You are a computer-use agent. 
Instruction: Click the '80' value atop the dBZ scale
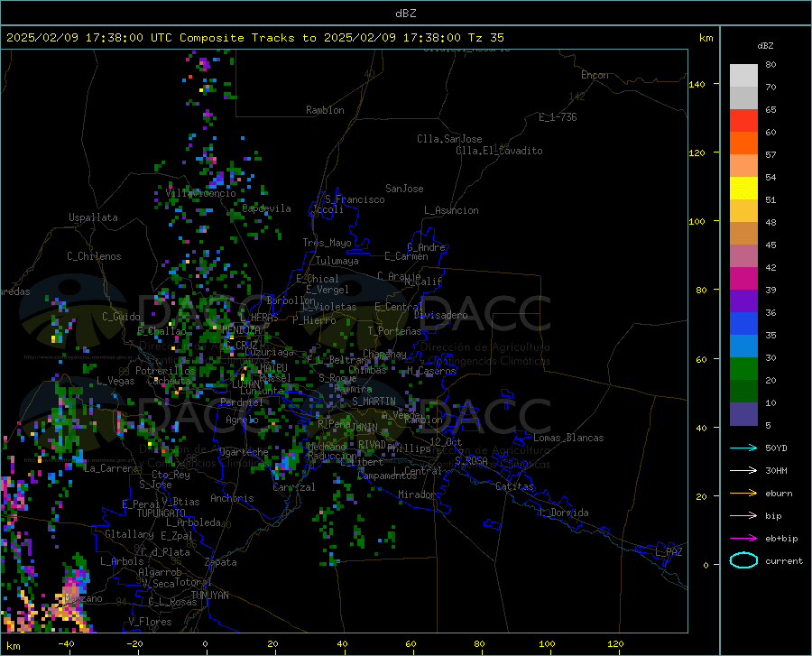point(770,65)
